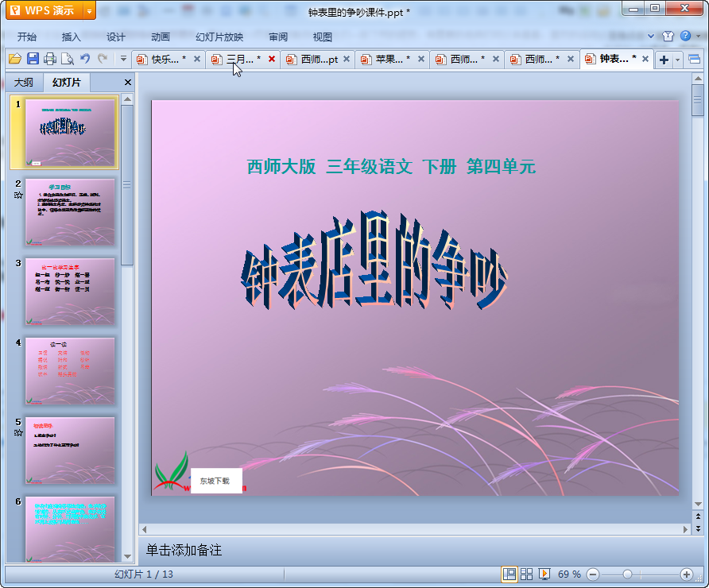Switch to the 大纲 outline pane tab
The width and height of the screenshot is (709, 588).
click(24, 83)
